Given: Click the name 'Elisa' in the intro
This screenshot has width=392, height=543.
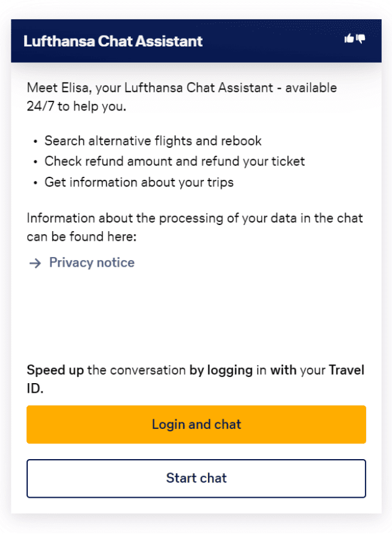Looking at the screenshot, I should coord(75,87).
